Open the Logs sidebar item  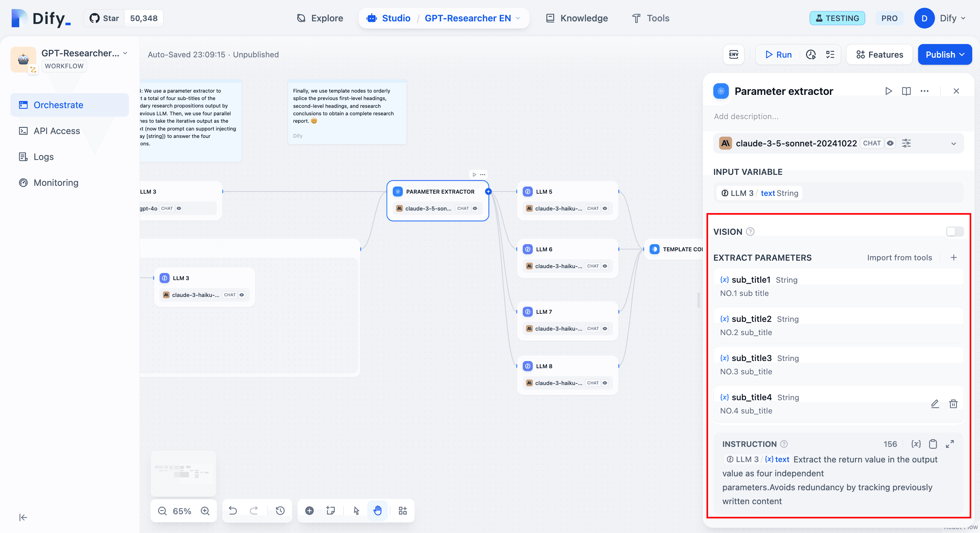[x=43, y=157]
